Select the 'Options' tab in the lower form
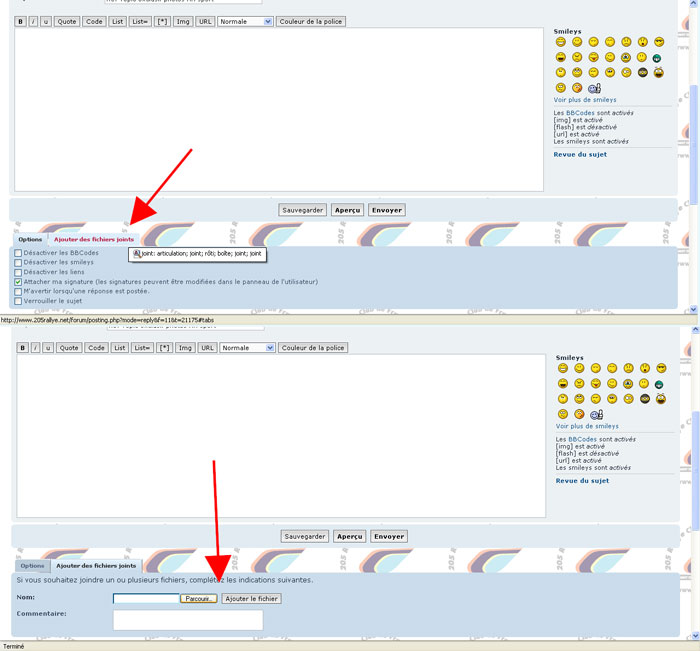The height and width of the screenshot is (651, 700). click(x=33, y=566)
